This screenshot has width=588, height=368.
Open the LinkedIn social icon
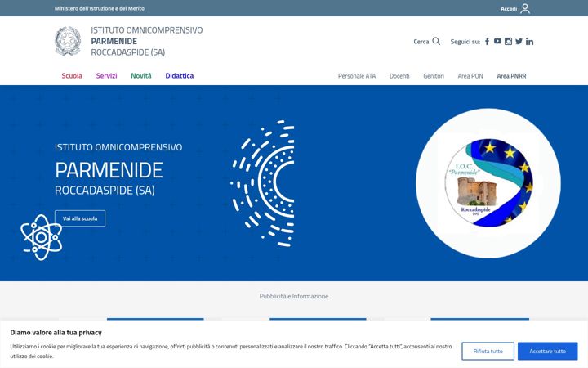pyautogui.click(x=529, y=42)
